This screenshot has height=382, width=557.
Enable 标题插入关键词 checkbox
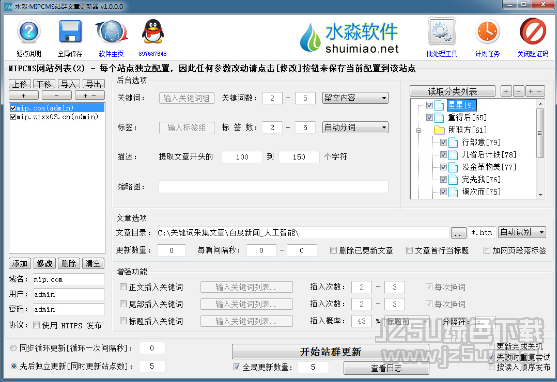click(123, 321)
